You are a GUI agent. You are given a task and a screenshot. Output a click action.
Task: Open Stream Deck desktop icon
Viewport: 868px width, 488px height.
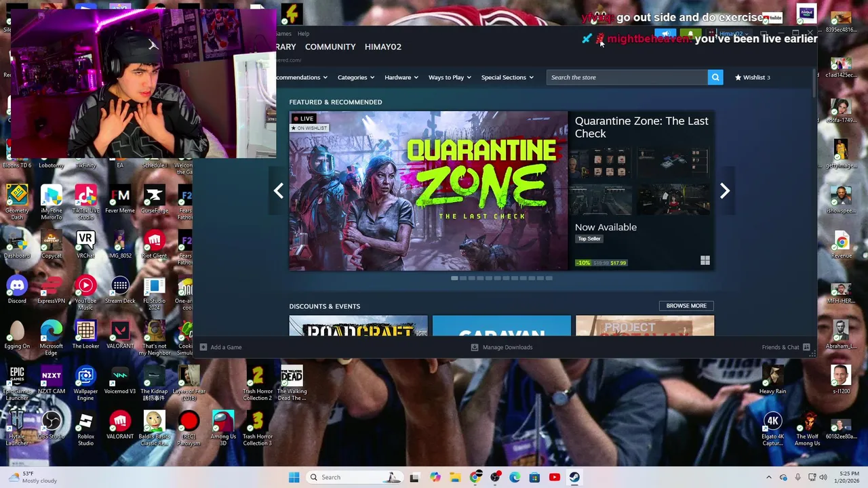pyautogui.click(x=120, y=290)
